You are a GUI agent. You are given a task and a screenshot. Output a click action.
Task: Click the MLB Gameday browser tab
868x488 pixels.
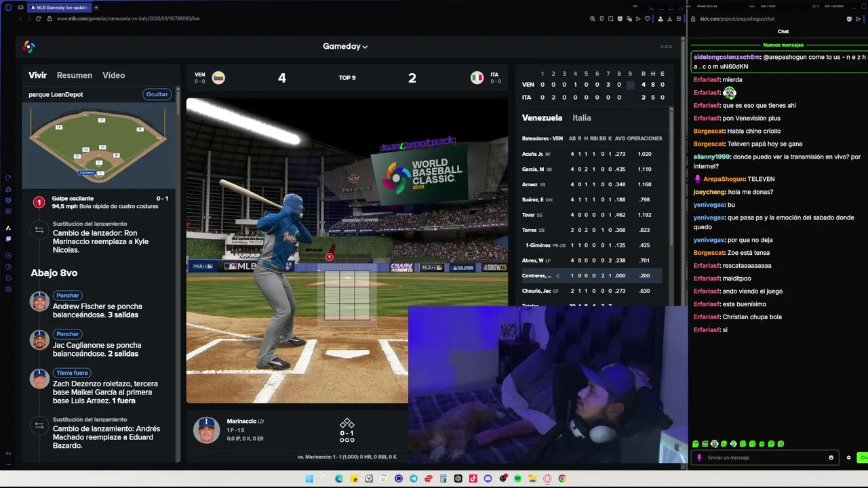click(x=59, y=7)
